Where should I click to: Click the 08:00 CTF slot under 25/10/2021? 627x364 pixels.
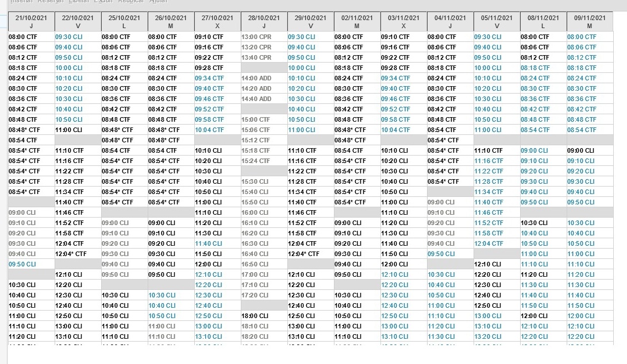pos(124,37)
